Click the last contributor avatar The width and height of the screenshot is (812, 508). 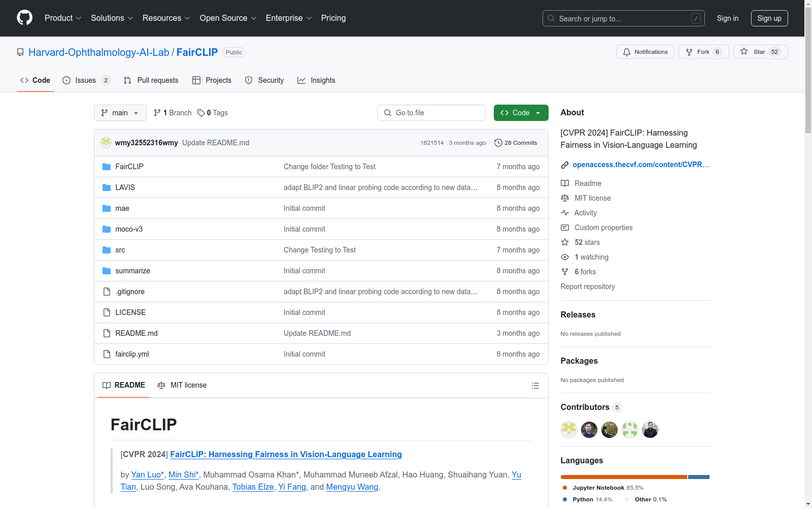pyautogui.click(x=650, y=430)
